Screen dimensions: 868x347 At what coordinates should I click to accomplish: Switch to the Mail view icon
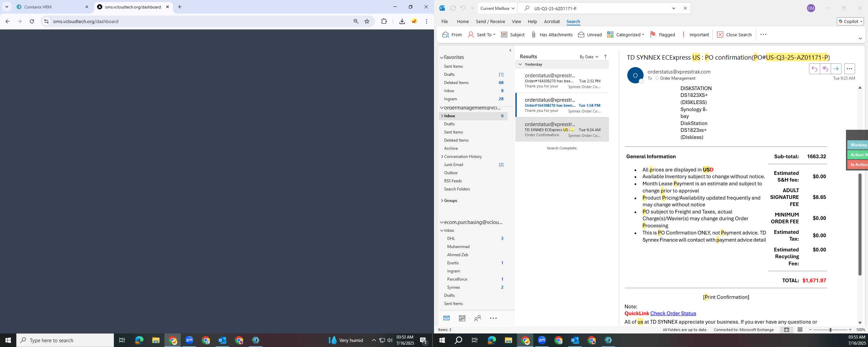(x=447, y=318)
